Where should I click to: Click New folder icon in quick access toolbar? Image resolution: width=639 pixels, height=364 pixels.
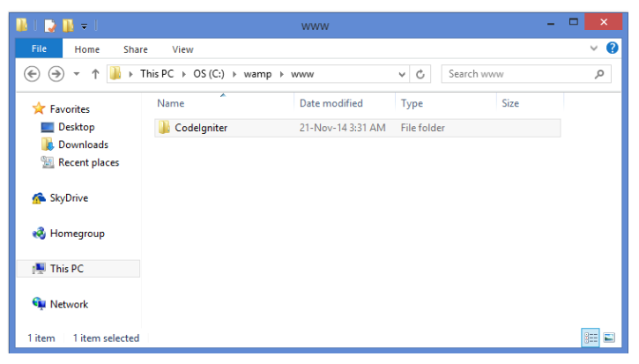tap(68, 26)
